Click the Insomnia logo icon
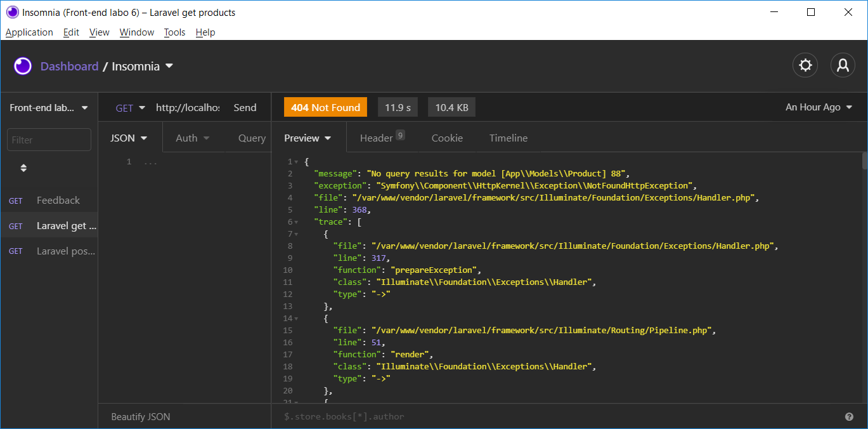The image size is (868, 429). click(x=23, y=66)
